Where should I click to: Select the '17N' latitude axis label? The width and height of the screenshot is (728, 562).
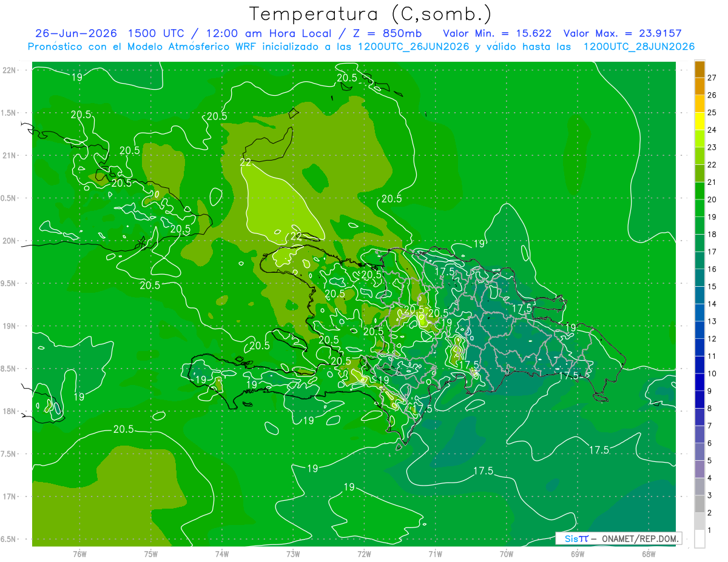(10, 497)
